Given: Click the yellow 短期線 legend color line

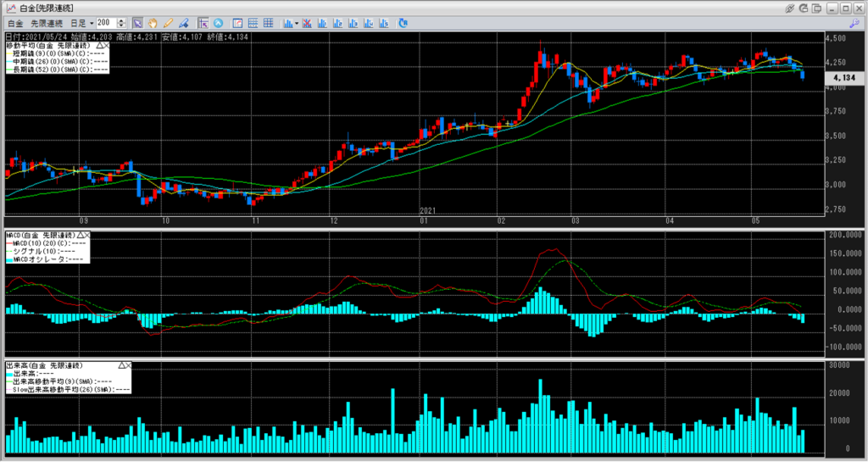Looking at the screenshot, I should tap(8, 53).
